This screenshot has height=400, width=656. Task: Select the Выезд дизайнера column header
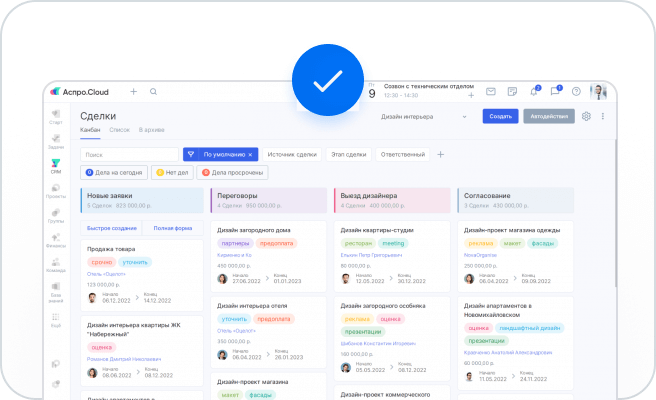click(392, 200)
